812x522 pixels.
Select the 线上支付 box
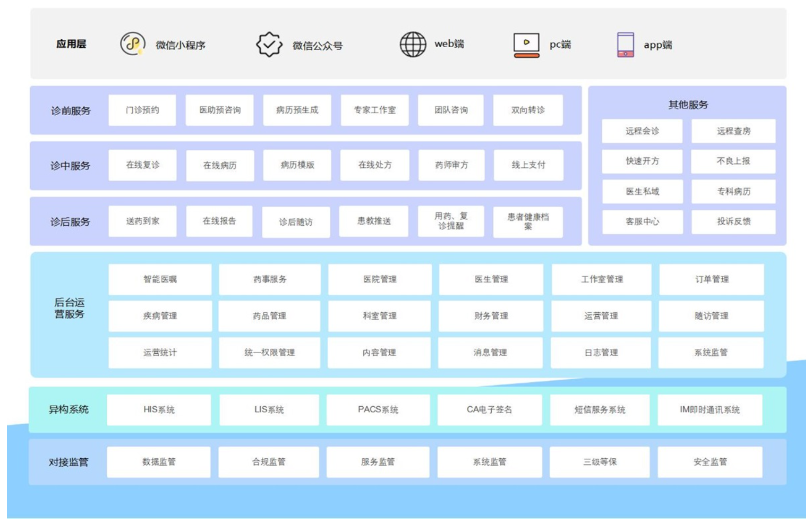pos(528,165)
